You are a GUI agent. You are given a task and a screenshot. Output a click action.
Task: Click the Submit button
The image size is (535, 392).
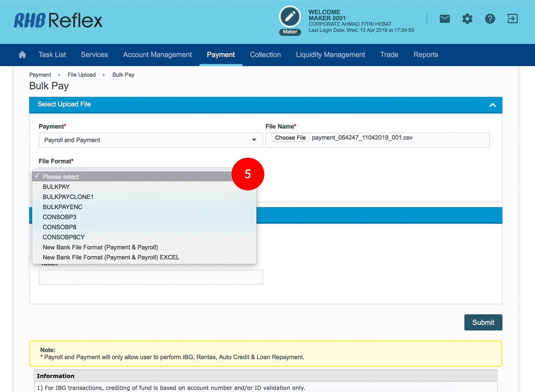[x=483, y=322]
